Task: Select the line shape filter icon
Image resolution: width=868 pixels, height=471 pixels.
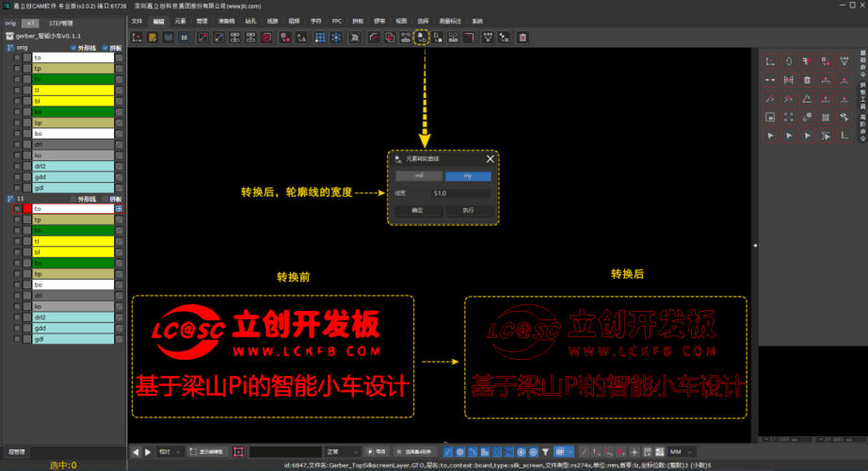Action: [448, 451]
